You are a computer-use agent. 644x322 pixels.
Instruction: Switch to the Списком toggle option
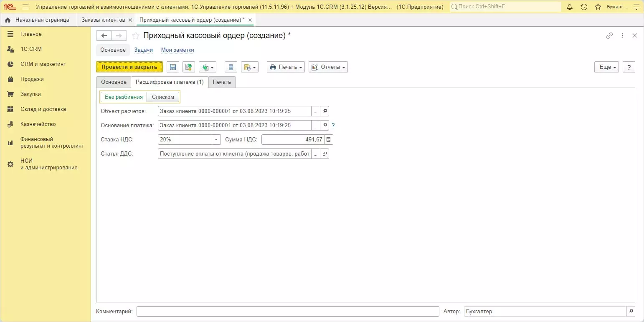pos(163,97)
